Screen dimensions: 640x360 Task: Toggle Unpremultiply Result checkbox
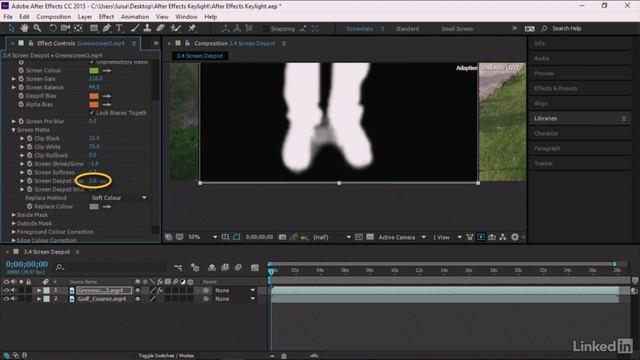click(x=91, y=62)
